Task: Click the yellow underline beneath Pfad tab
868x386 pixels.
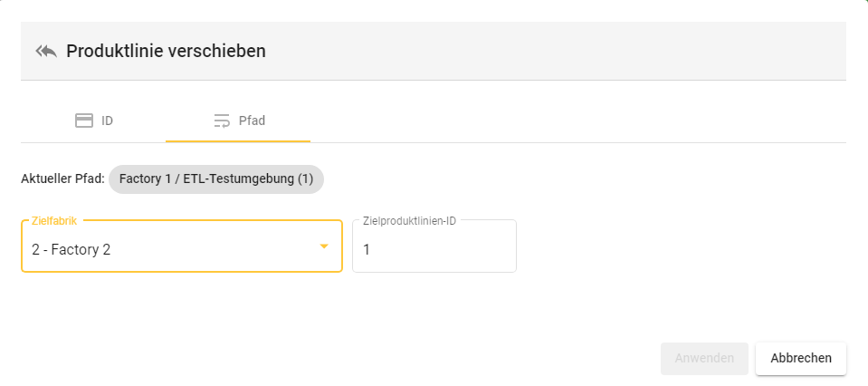Action: pyautogui.click(x=238, y=141)
